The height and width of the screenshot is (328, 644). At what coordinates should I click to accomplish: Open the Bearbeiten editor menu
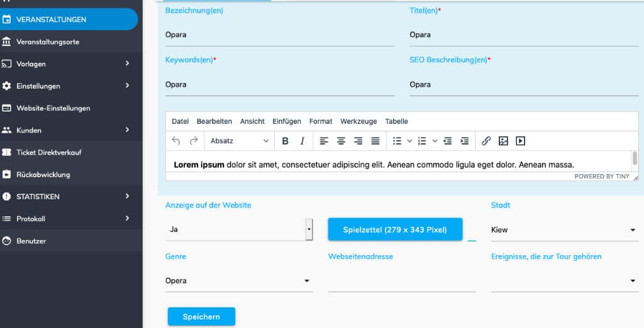pos(214,121)
